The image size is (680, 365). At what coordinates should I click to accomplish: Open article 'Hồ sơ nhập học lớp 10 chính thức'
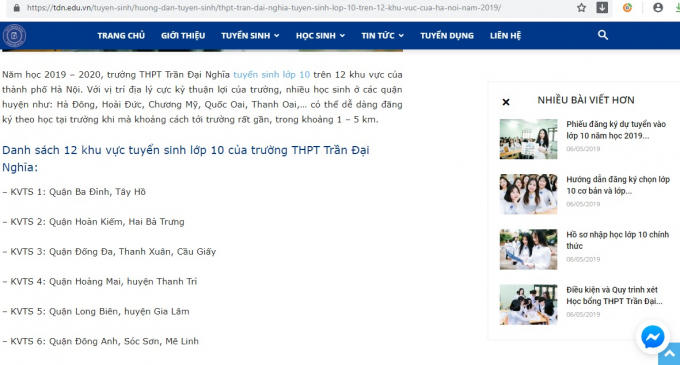coord(618,240)
